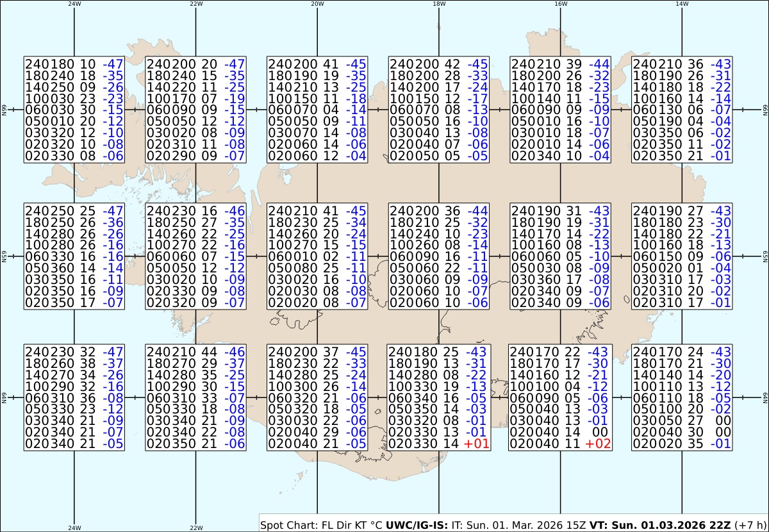Select the row "020350 21 -01"

coord(682,156)
